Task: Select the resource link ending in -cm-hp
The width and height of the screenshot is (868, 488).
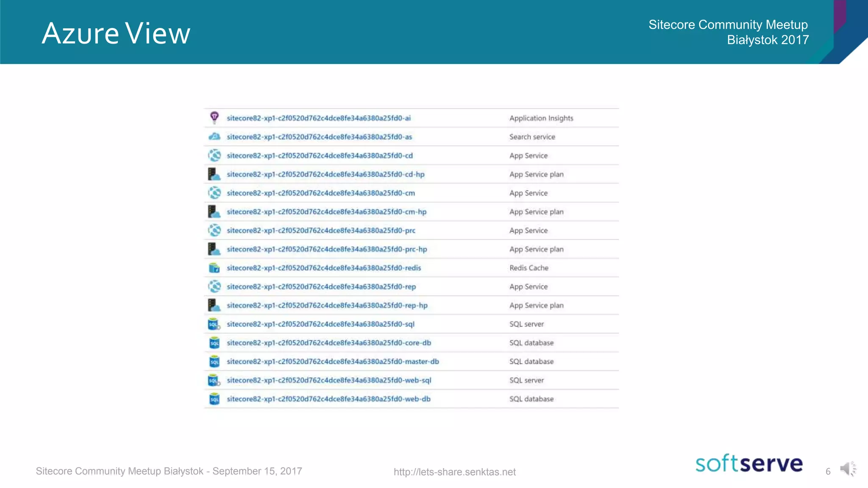Action: 326,212
